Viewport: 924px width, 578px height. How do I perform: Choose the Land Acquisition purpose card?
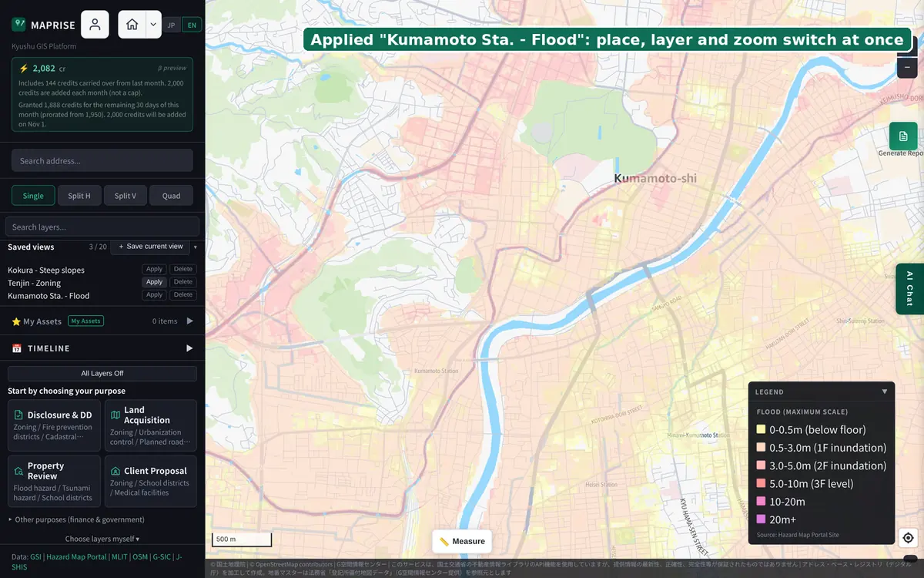coord(150,425)
